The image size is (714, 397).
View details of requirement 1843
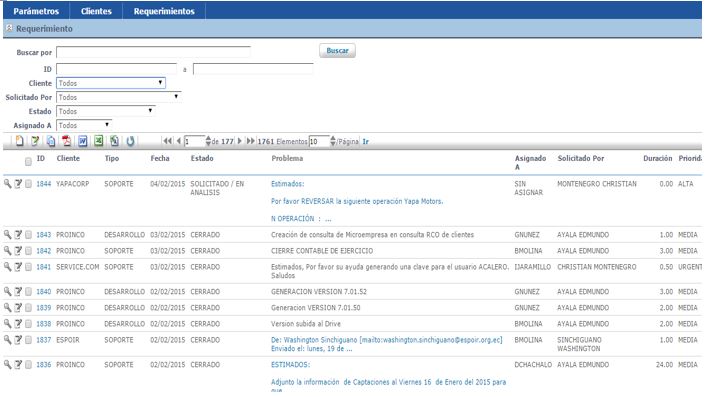click(x=7, y=234)
